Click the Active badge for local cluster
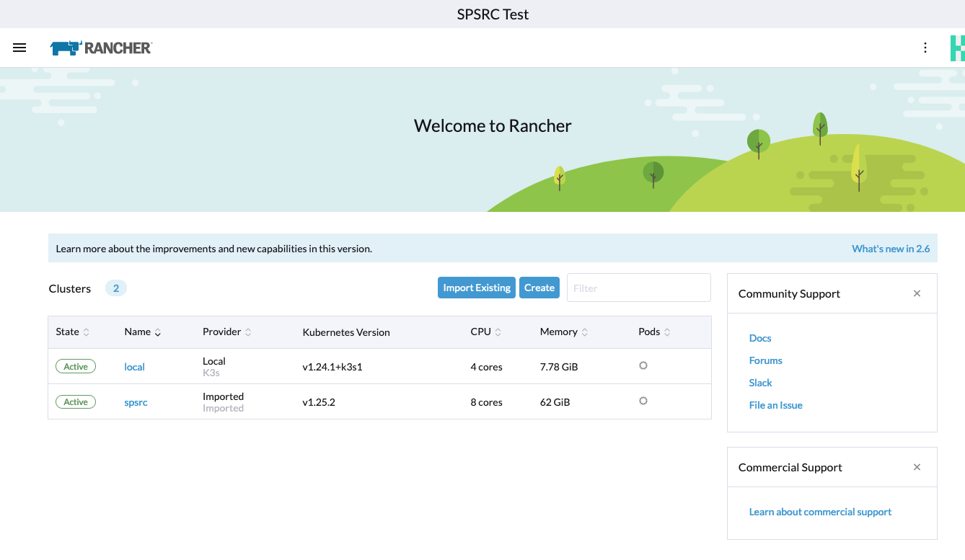Screen dimensions: 965x560 (x=76, y=366)
